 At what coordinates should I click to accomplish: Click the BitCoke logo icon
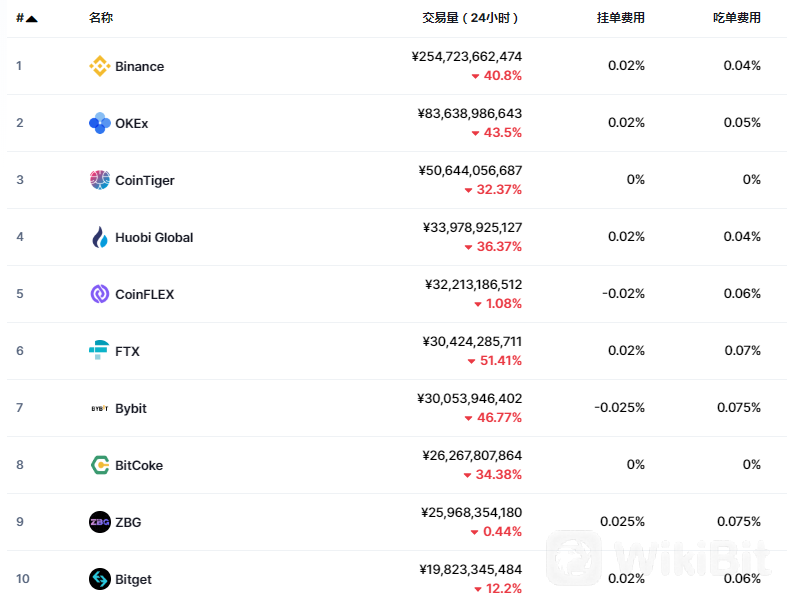(99, 465)
